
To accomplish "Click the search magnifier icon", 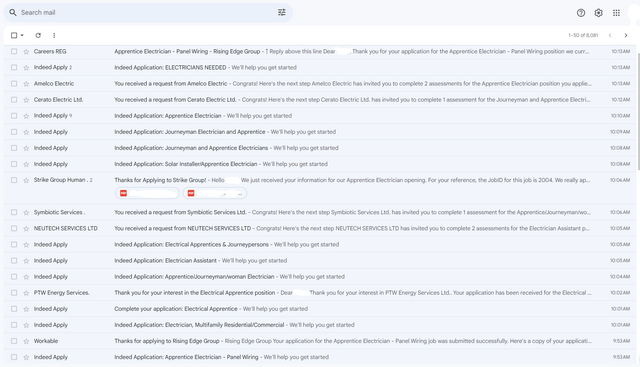I will tap(13, 13).
